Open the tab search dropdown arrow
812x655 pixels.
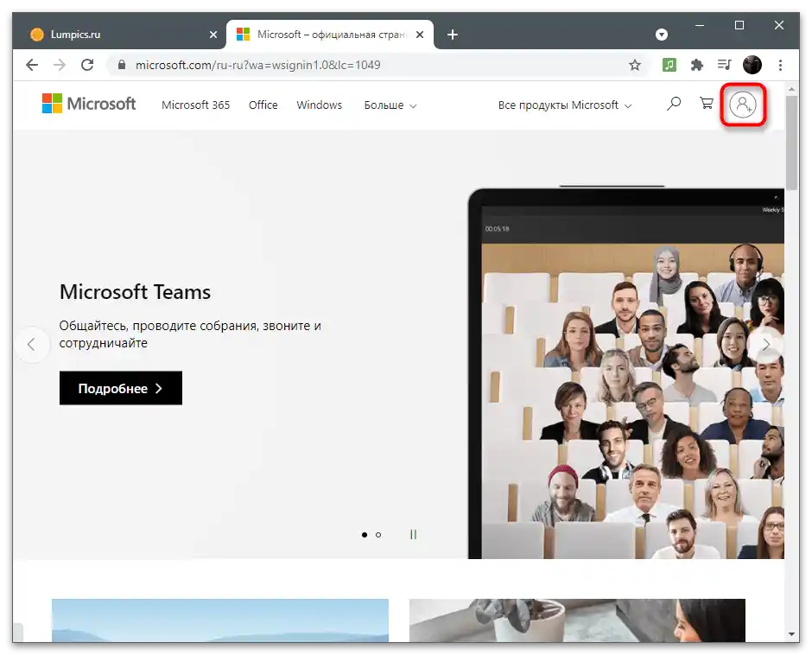(x=662, y=35)
